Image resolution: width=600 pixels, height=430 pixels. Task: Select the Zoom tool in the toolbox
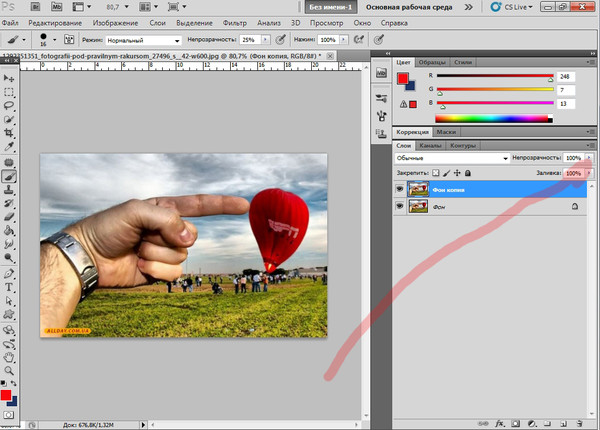click(x=9, y=371)
